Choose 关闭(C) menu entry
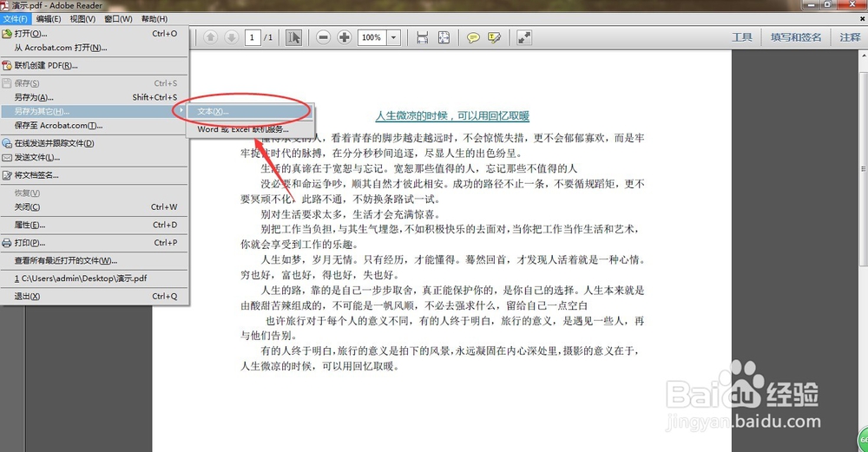This screenshot has height=452, width=868. click(x=94, y=206)
